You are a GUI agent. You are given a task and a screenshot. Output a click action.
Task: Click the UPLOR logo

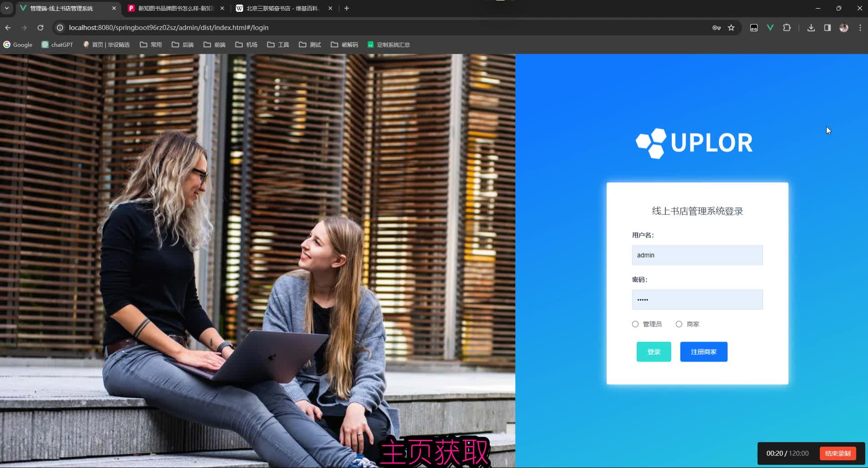tap(694, 143)
